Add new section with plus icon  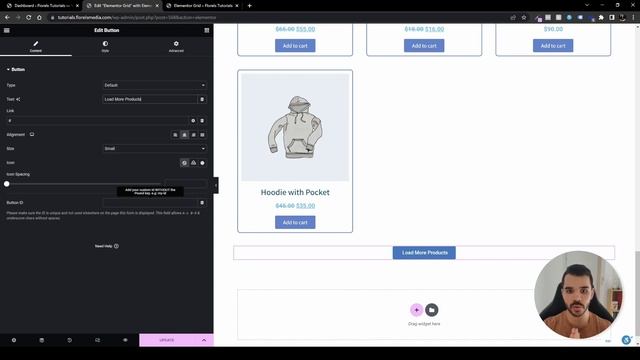click(416, 310)
